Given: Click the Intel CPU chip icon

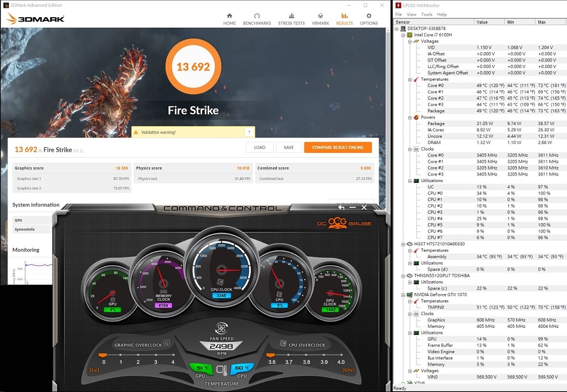Looking at the screenshot, I should [x=410, y=35].
